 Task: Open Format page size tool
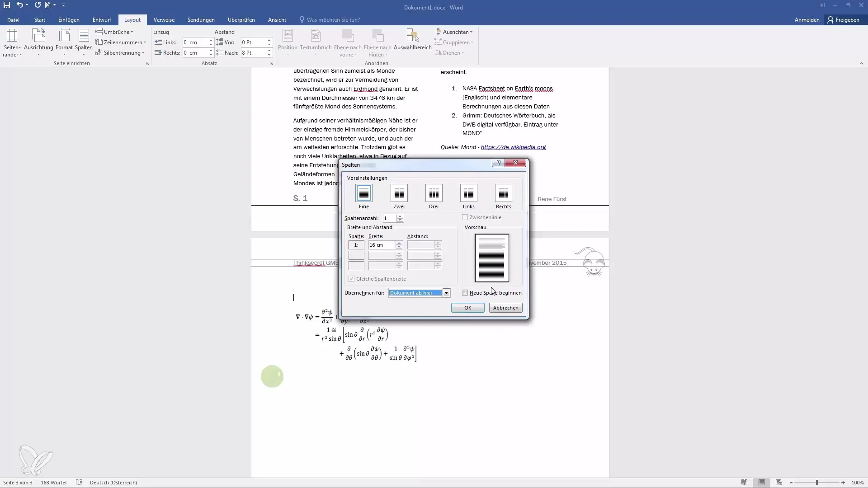pyautogui.click(x=64, y=43)
